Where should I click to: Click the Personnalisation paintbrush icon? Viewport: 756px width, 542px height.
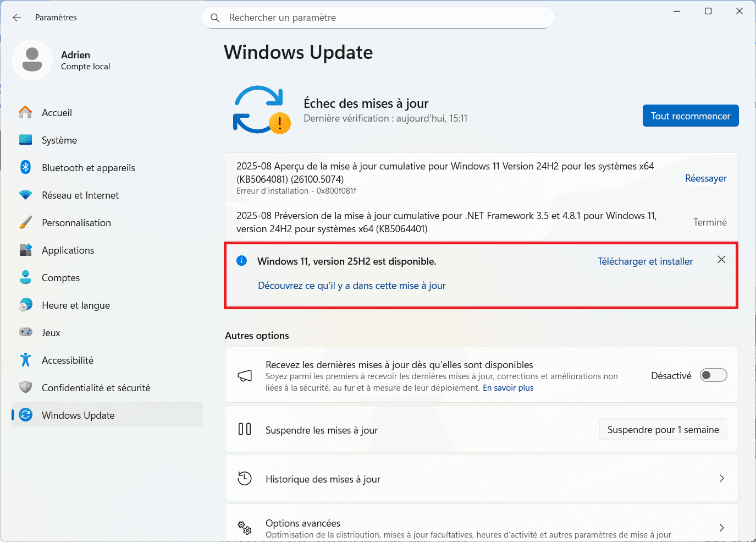coord(25,222)
